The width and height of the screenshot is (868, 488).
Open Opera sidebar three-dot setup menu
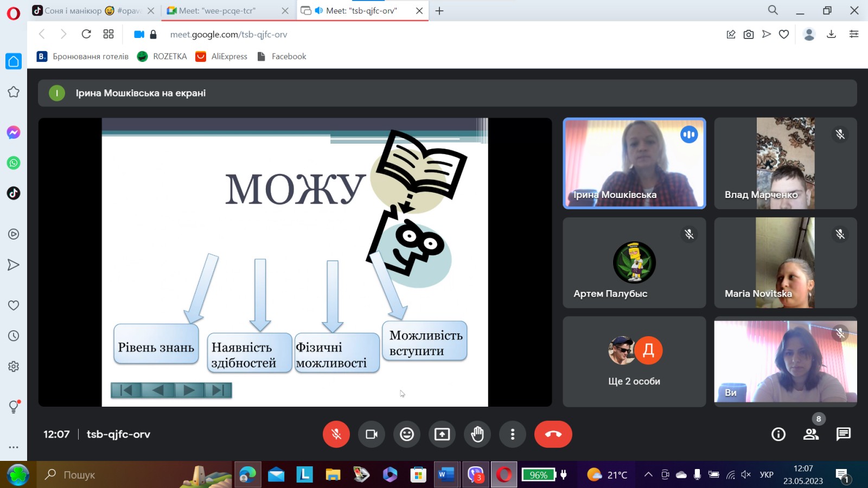[x=14, y=447]
